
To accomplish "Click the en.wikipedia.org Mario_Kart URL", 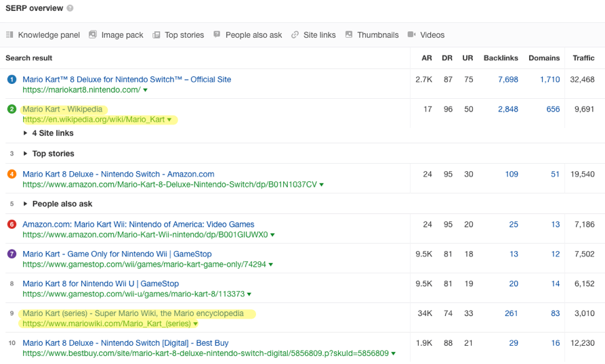I will click(93, 119).
